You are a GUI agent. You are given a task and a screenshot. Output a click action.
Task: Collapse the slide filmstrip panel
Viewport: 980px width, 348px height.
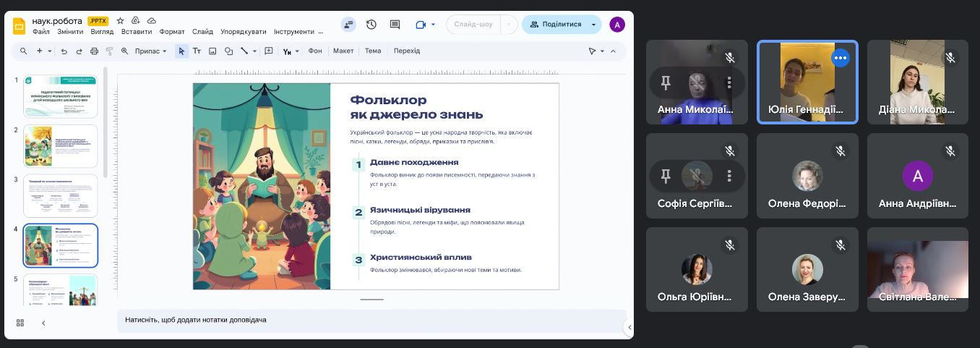[43, 323]
